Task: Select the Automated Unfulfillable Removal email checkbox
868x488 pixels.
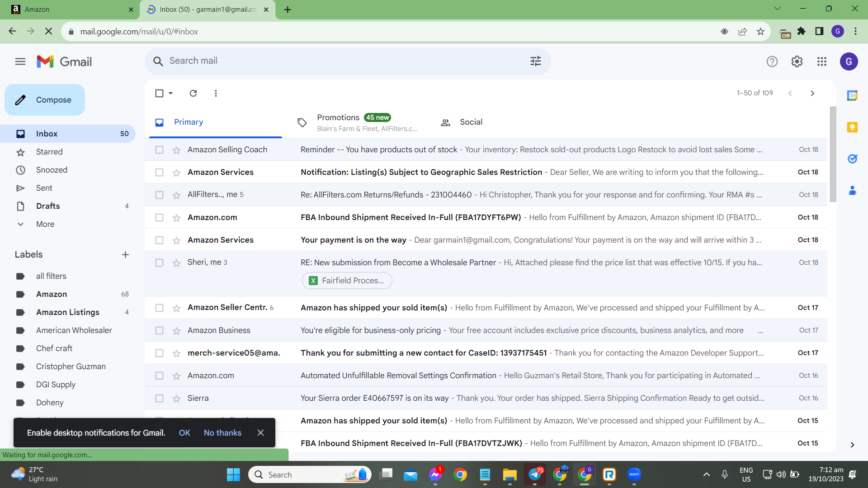Action: [x=159, y=376]
